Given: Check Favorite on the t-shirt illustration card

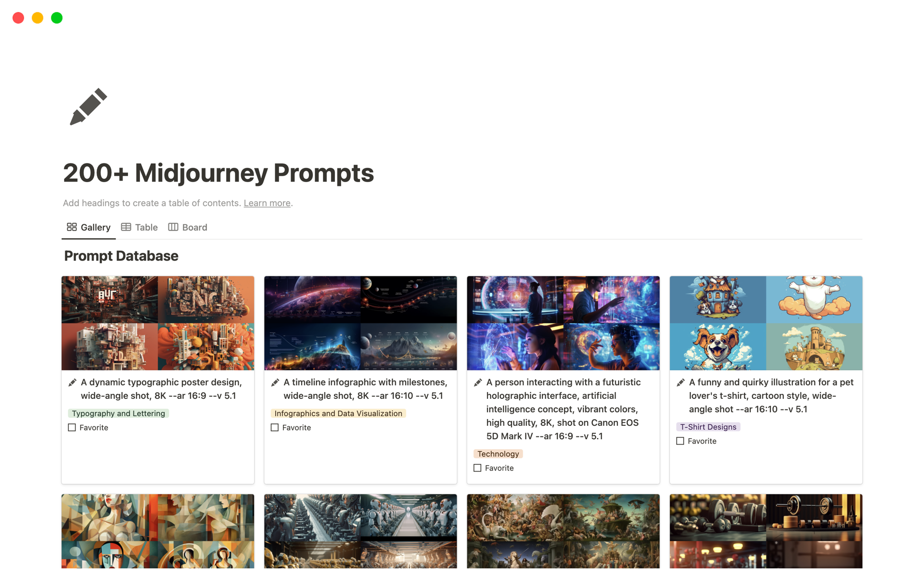Looking at the screenshot, I should tap(680, 441).
